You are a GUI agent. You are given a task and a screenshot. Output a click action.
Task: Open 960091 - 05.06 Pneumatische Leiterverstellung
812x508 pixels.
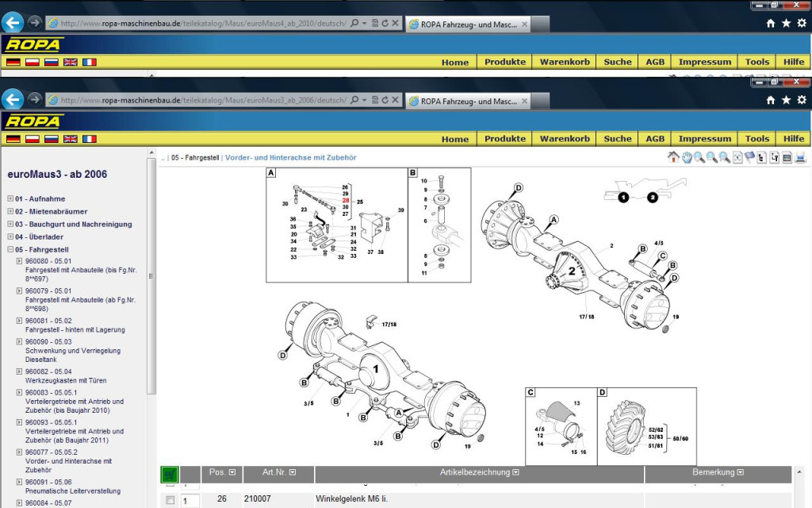[x=73, y=487]
